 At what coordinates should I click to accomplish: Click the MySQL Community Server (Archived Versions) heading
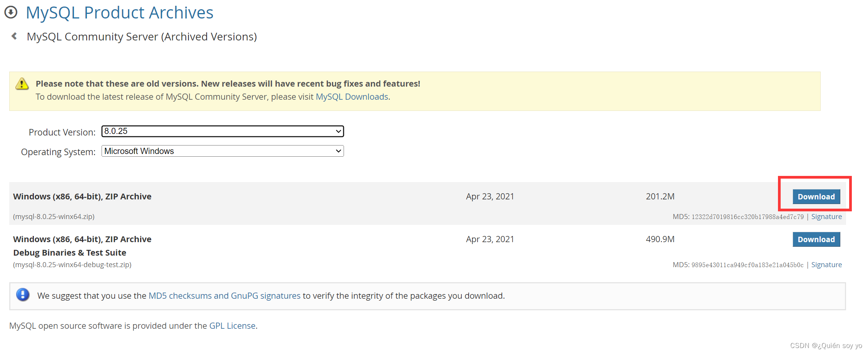pyautogui.click(x=142, y=37)
